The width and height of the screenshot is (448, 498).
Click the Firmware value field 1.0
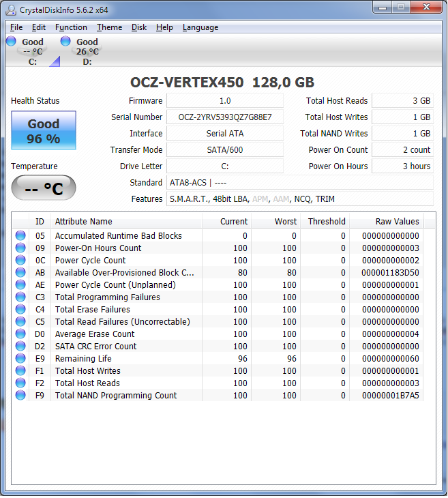point(225,101)
